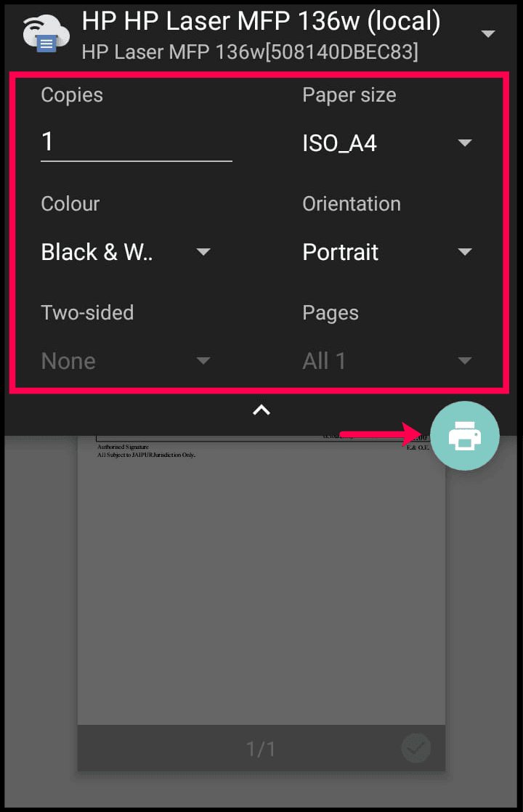Click the 1/1 page counter
523x812 pixels.
[x=261, y=749]
